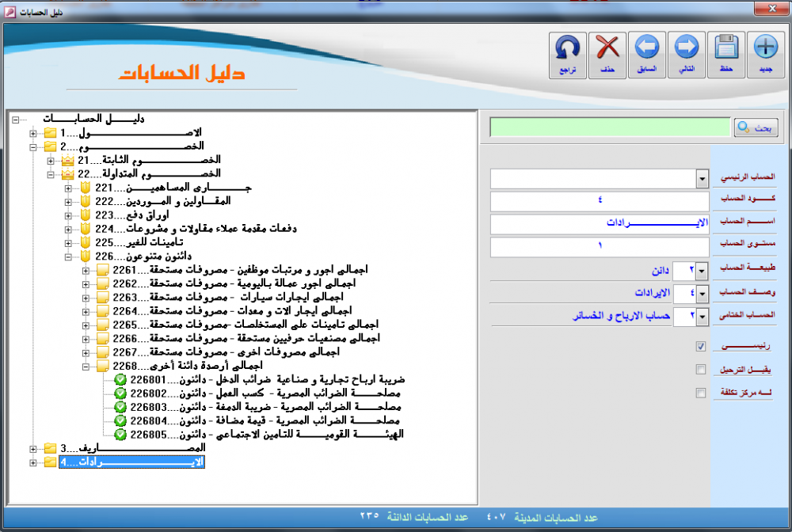The width and height of the screenshot is (792, 532).
Task: Click crown icon of account 21
Action: [67, 161]
